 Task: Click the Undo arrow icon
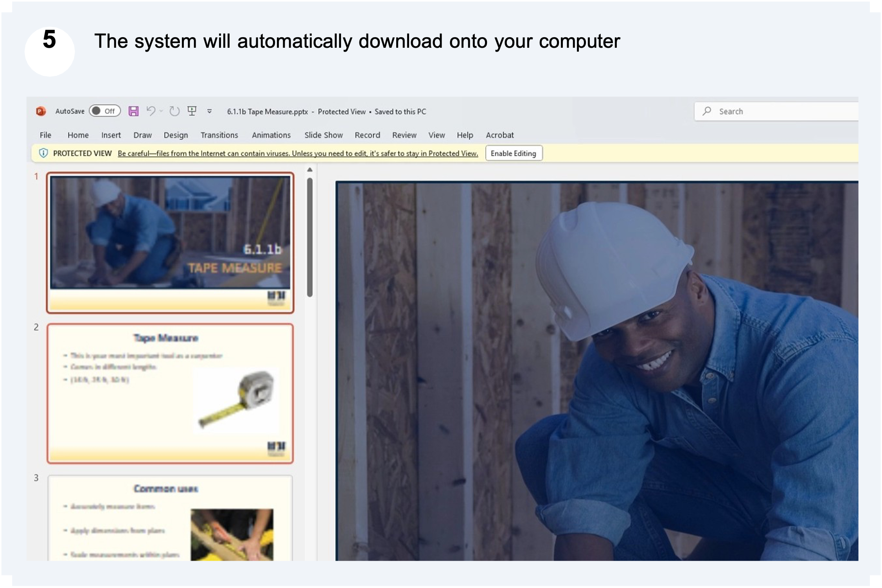[x=151, y=111]
